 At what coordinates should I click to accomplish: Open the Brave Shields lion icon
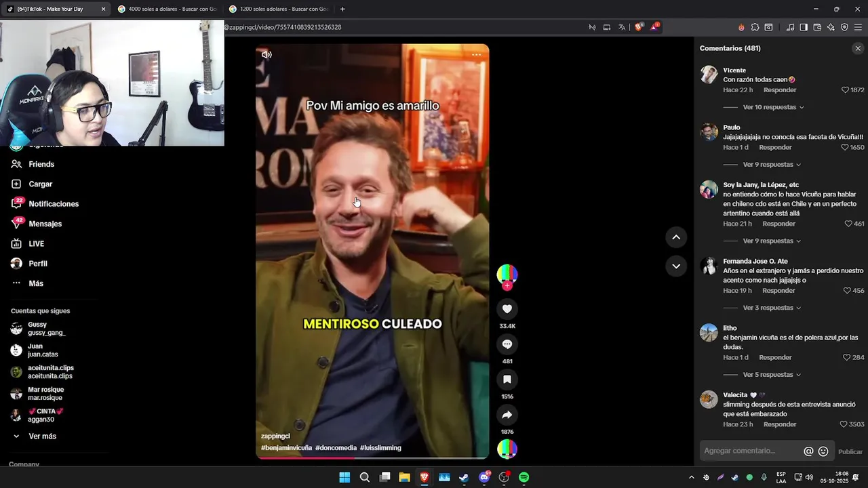click(x=638, y=27)
